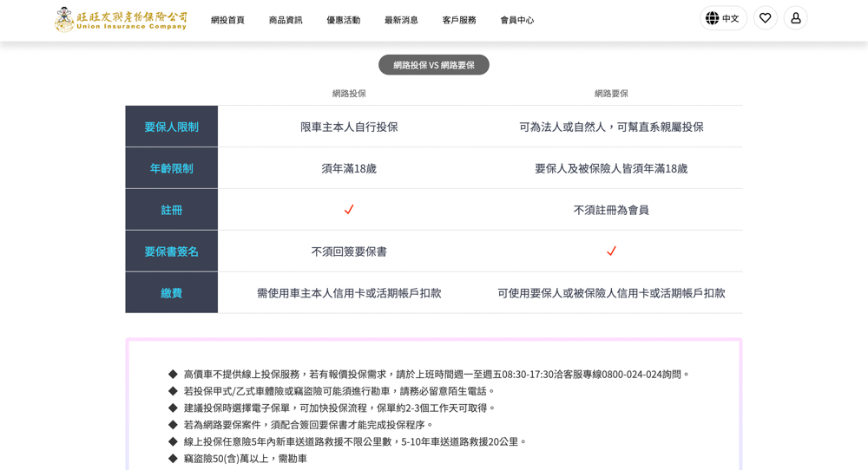
Task: Click the cell 要保人及被保險人皆須年滿18歲
Action: (x=611, y=168)
